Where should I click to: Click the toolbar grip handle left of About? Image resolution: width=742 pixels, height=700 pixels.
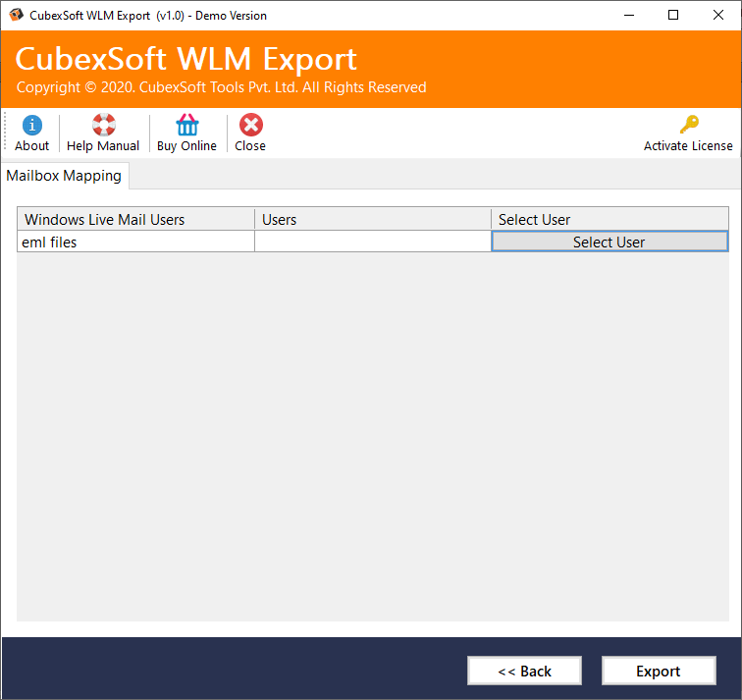pyautogui.click(x=5, y=133)
